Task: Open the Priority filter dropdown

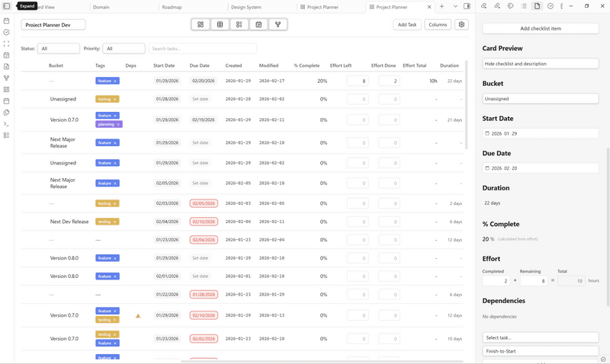Action: 124,49
